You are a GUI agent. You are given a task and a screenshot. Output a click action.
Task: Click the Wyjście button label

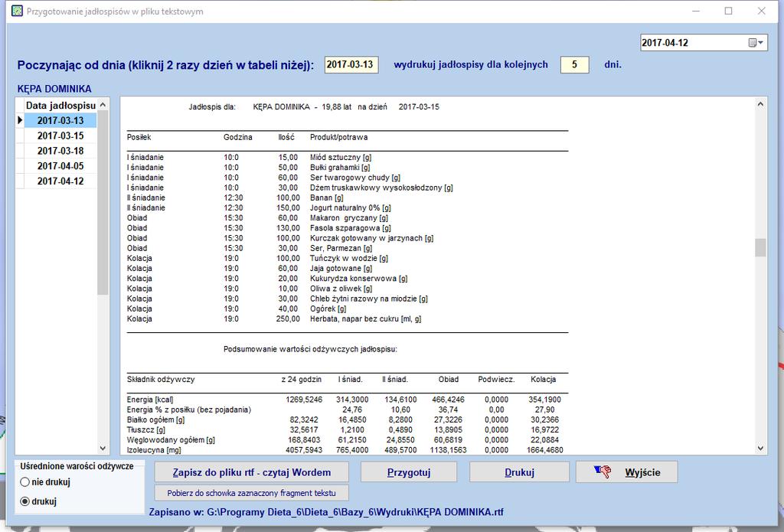point(642,472)
